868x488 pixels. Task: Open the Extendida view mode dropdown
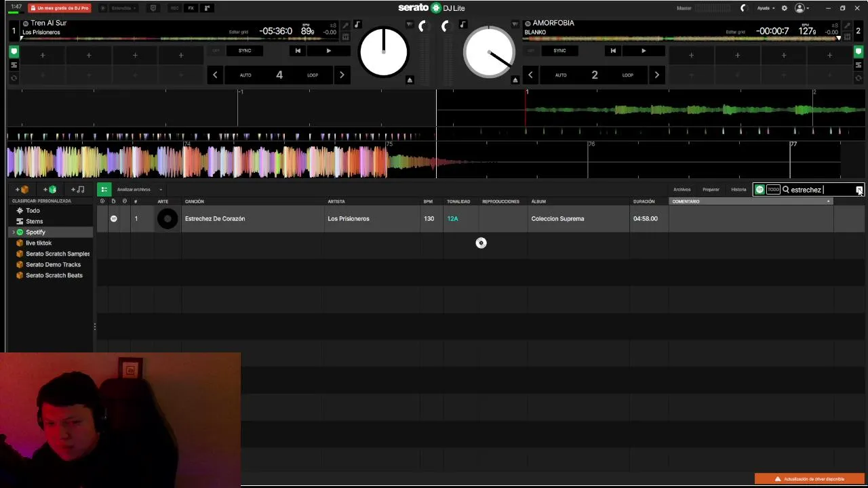click(x=123, y=8)
